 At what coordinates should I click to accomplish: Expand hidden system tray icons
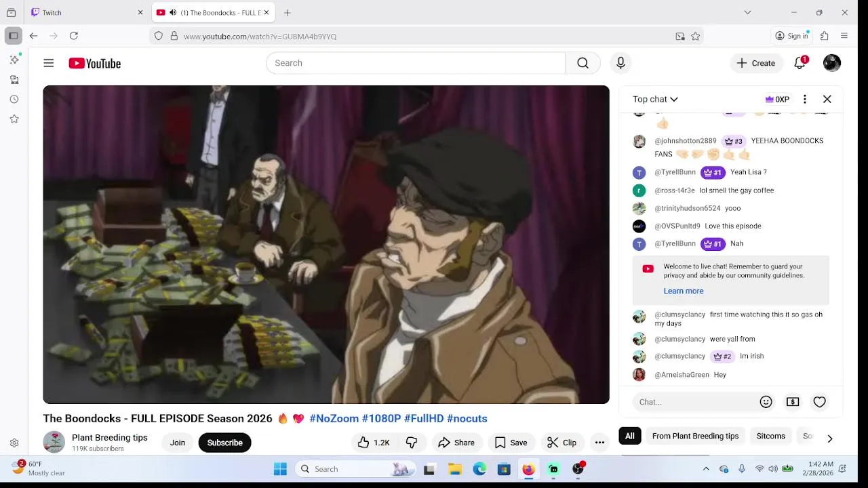pyautogui.click(x=706, y=469)
